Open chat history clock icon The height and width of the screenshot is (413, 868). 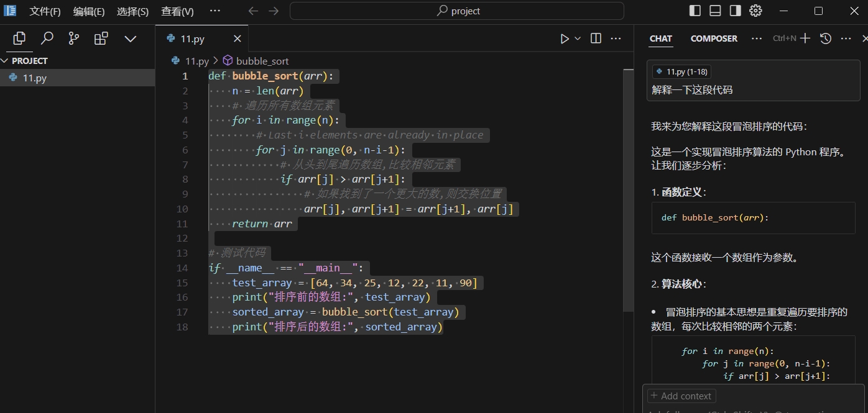[x=825, y=39]
